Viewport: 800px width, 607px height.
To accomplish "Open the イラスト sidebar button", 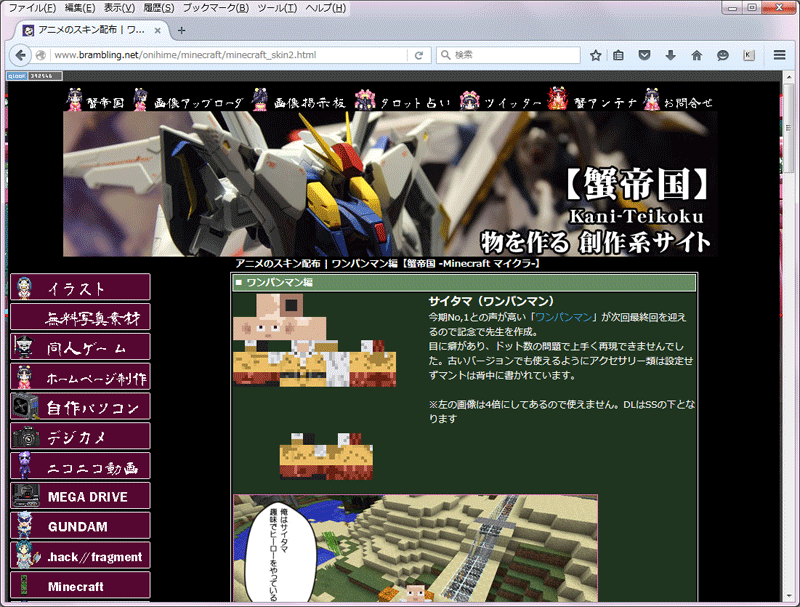I will pyautogui.click(x=81, y=287).
